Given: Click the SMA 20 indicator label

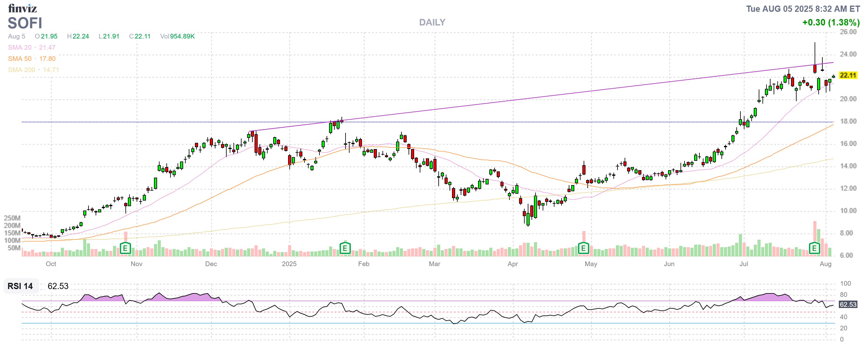Looking at the screenshot, I should click(x=20, y=48).
